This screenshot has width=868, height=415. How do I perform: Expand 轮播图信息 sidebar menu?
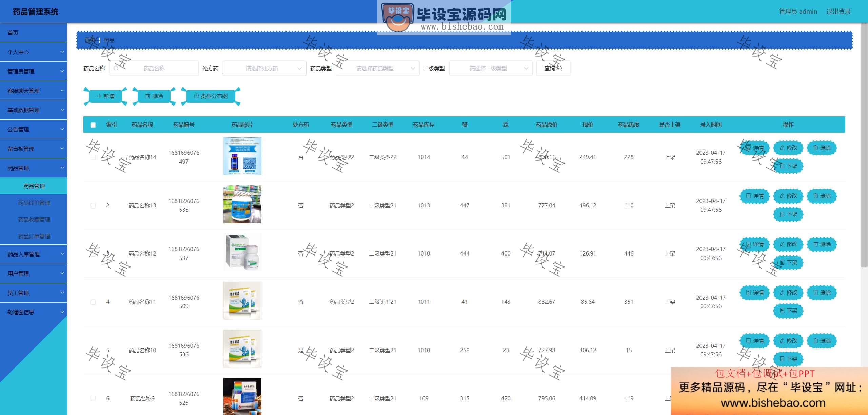(x=34, y=312)
